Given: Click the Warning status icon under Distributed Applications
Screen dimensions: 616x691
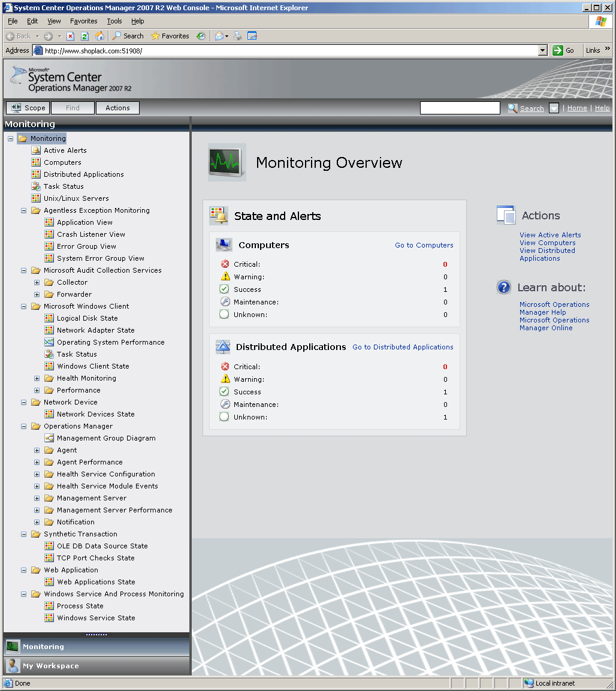Looking at the screenshot, I should click(225, 379).
